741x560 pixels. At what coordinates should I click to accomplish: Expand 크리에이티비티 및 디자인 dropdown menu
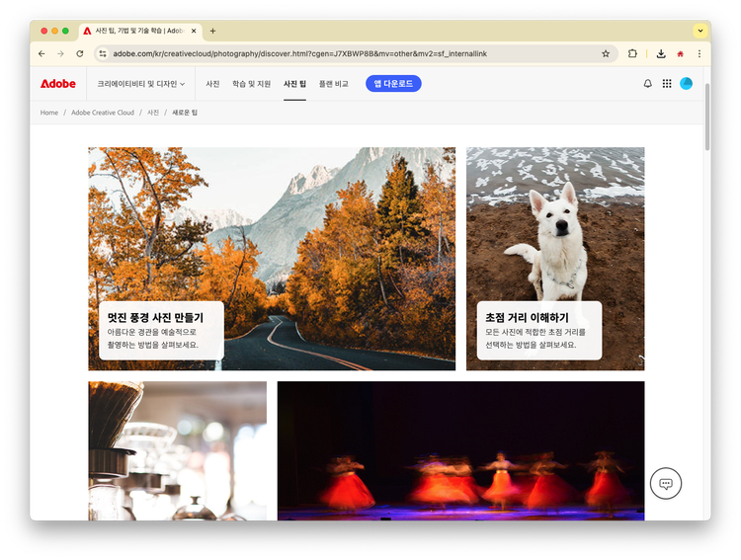point(141,84)
